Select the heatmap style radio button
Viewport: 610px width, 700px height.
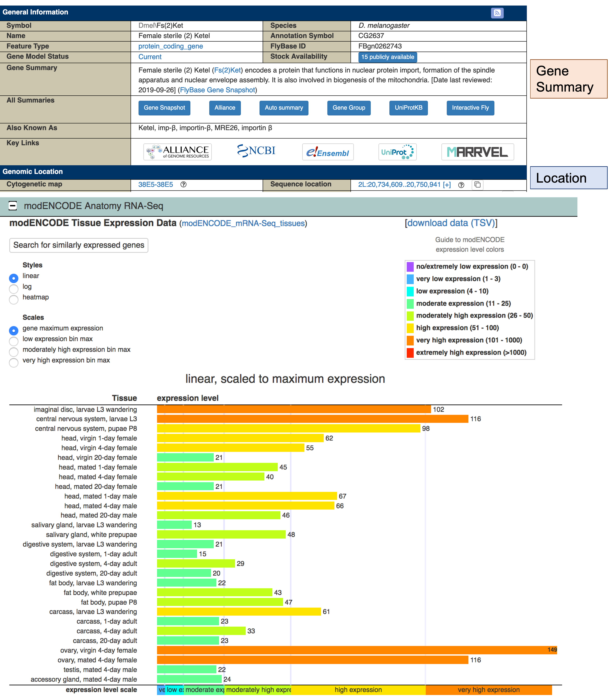coord(14,299)
